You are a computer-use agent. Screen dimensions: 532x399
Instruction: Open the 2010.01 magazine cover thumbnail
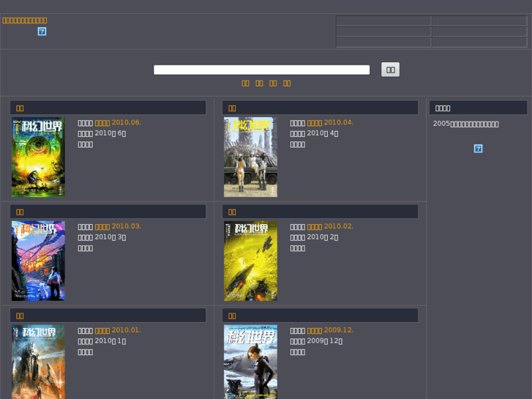(x=38, y=362)
